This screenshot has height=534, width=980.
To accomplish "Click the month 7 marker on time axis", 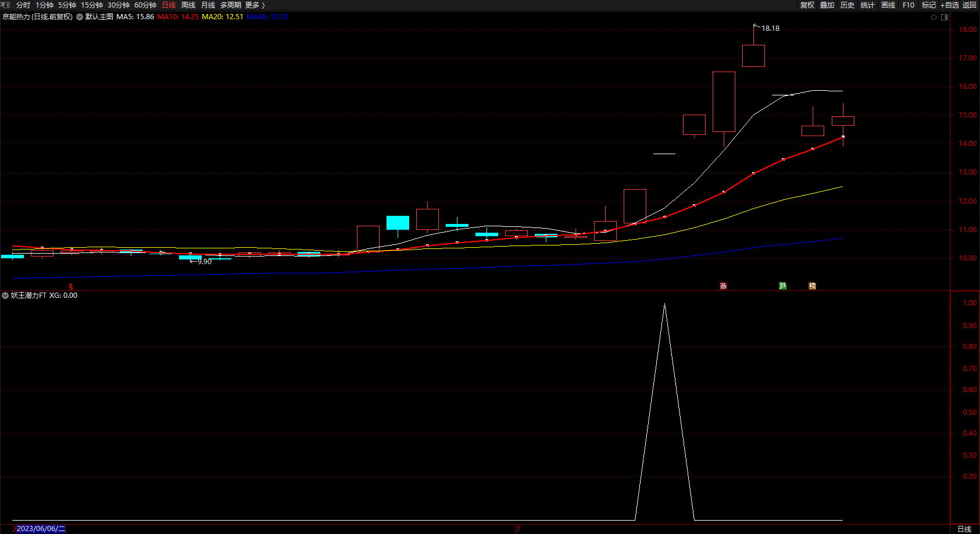I will coord(518,529).
